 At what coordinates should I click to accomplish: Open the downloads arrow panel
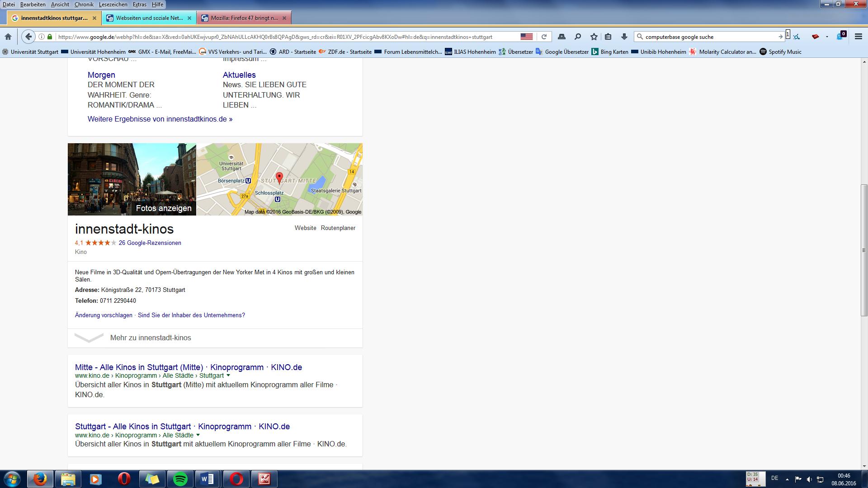point(624,37)
